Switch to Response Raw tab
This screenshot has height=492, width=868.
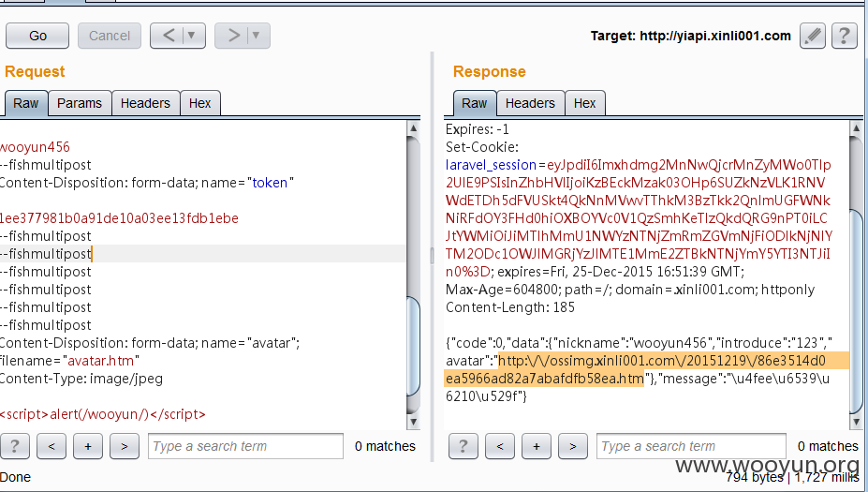click(x=475, y=103)
